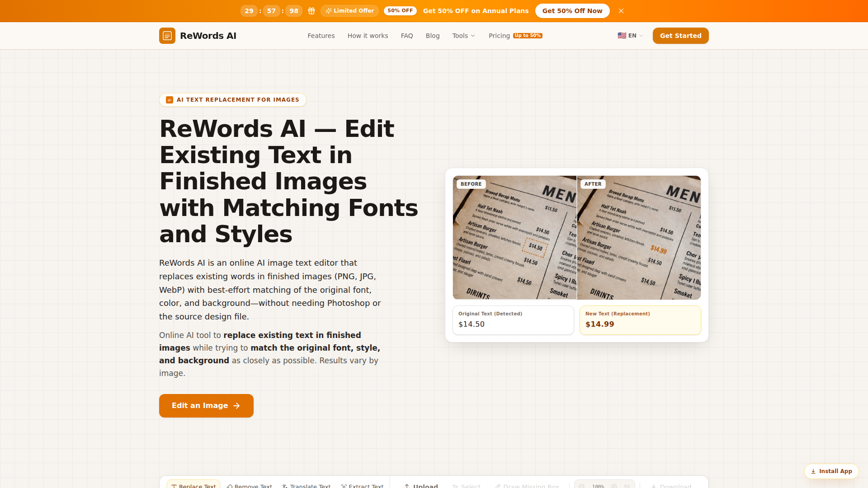Select the Remove Text tab
The width and height of the screenshot is (868, 488).
pos(250,484)
